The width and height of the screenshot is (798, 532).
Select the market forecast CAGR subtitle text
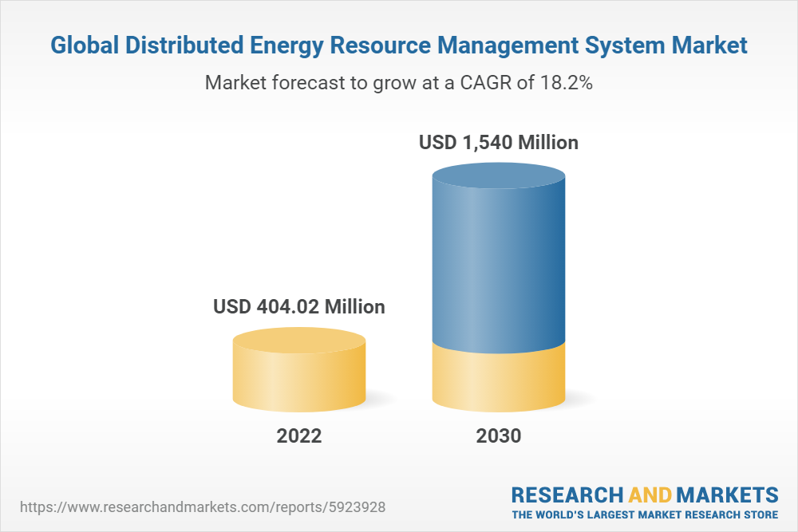(398, 82)
